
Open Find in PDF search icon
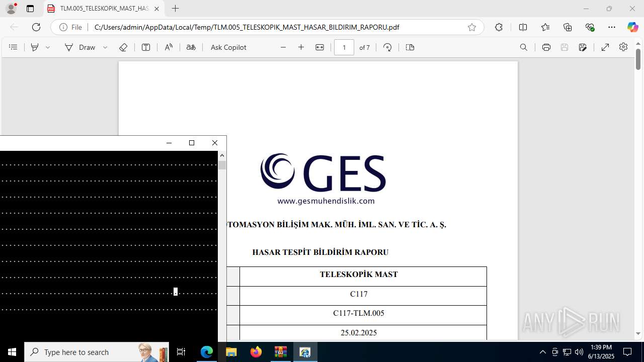pyautogui.click(x=524, y=47)
